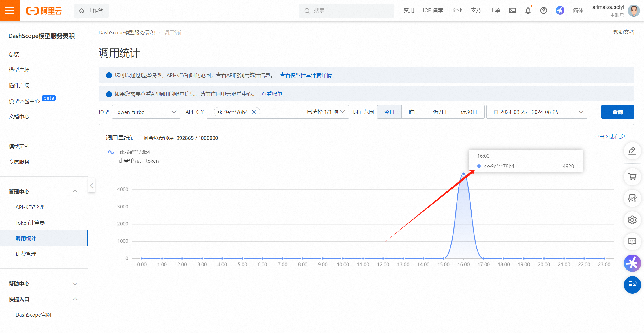Open the APP floating icon
644x333 pixels.
632,198
